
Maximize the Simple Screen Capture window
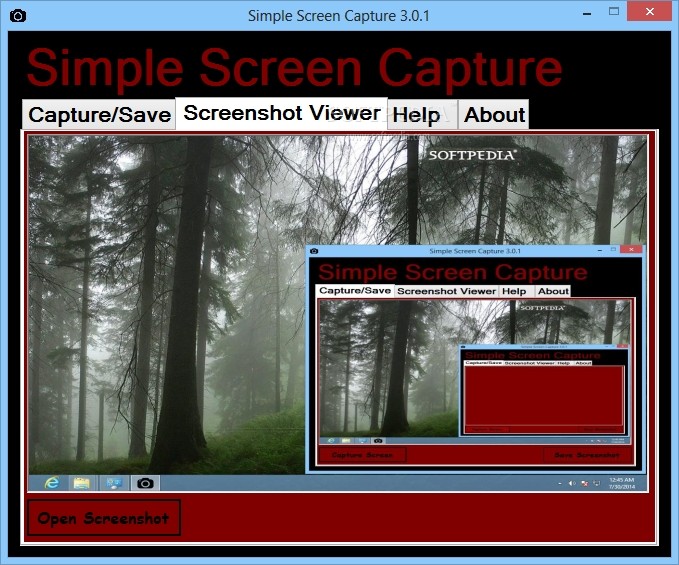tap(614, 12)
